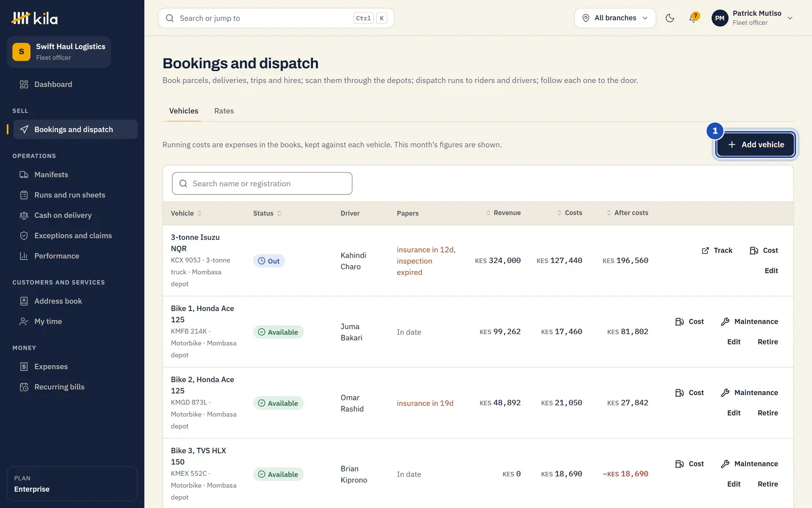Edit the 3-tonne Isuzu NQR vehicle
This screenshot has width=812, height=508.
771,271
